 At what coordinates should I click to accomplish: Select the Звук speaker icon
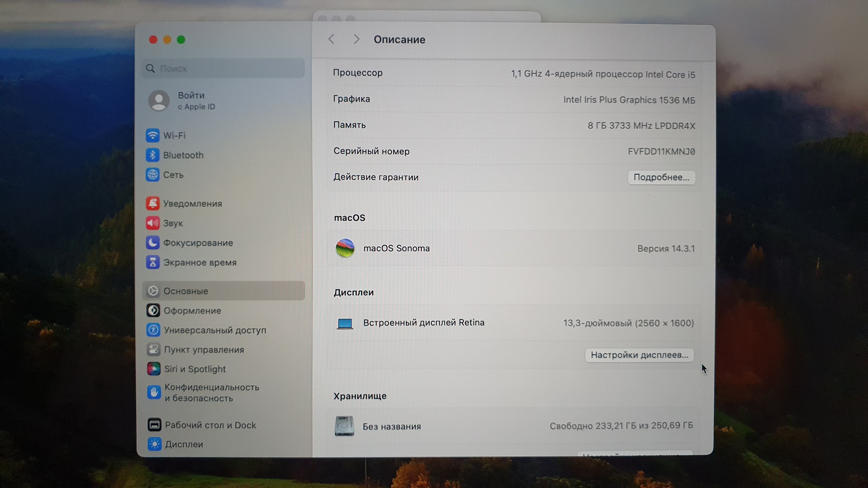pyautogui.click(x=153, y=223)
